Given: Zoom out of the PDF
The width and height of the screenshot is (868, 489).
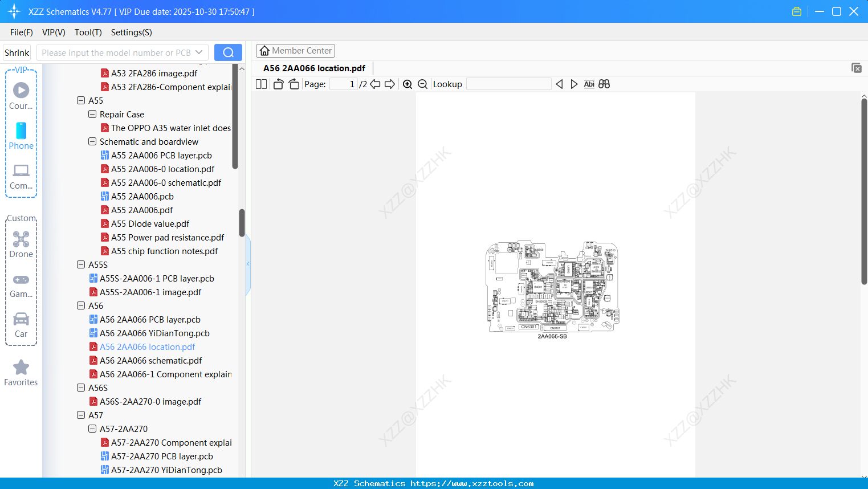Looking at the screenshot, I should [x=422, y=84].
